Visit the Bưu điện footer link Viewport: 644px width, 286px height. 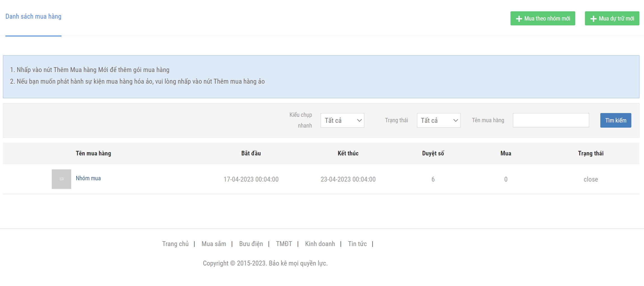tap(251, 244)
